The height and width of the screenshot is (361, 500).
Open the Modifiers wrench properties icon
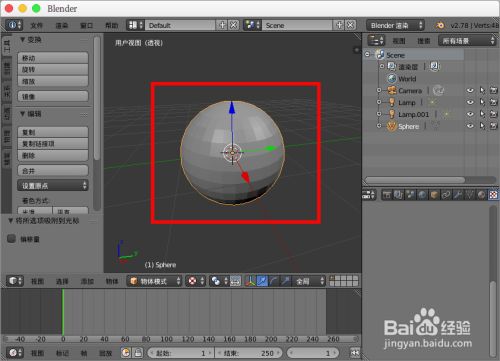(x=458, y=195)
